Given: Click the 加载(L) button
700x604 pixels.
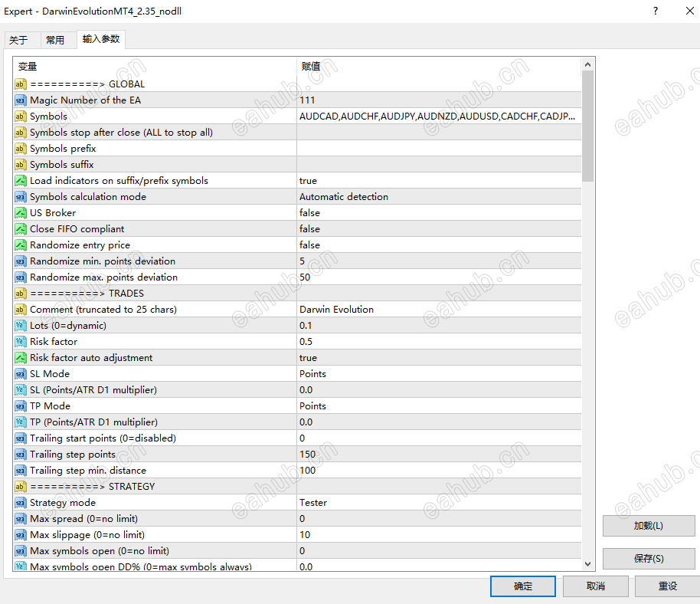Looking at the screenshot, I should 649,525.
